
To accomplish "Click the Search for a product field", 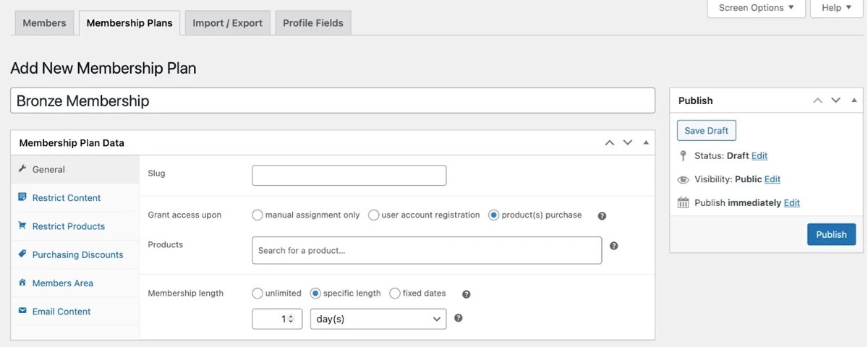I will pos(427,250).
